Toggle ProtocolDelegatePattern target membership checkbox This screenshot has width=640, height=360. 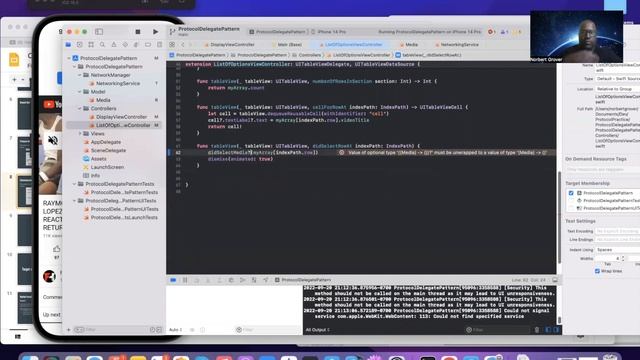pyautogui.click(x=571, y=193)
